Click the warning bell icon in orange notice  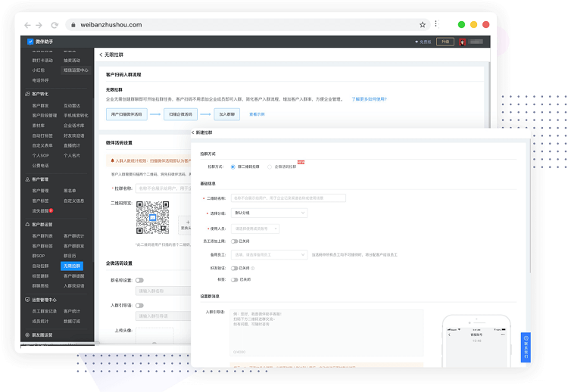[112, 160]
